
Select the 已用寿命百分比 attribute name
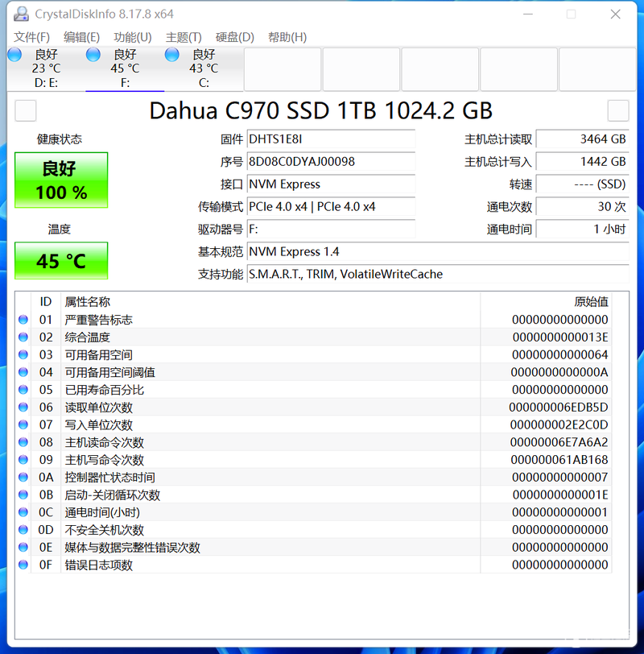(x=104, y=390)
